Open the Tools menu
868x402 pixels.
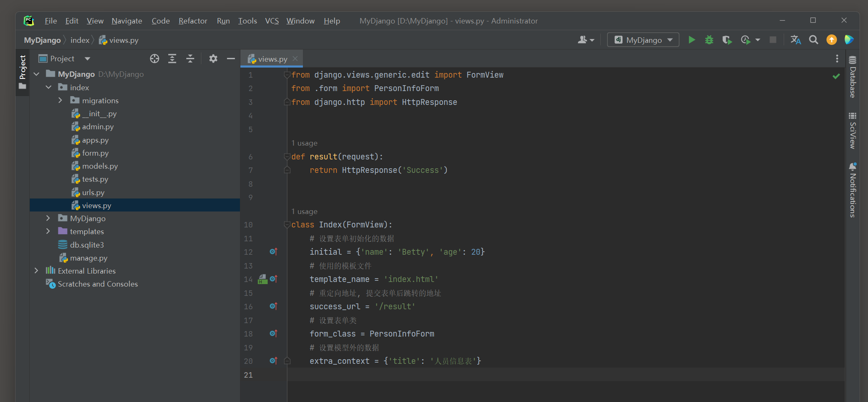tap(248, 21)
